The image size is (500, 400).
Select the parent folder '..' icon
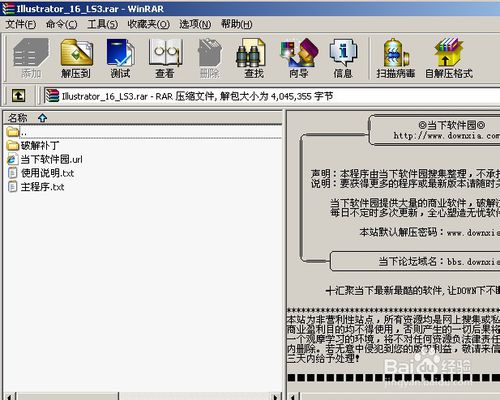(13, 132)
